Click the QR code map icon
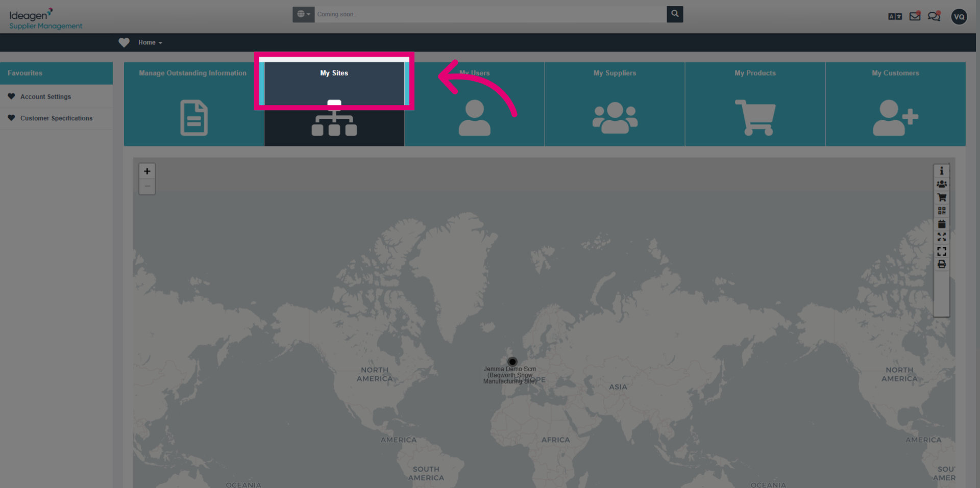The width and height of the screenshot is (980, 488). pos(942,211)
